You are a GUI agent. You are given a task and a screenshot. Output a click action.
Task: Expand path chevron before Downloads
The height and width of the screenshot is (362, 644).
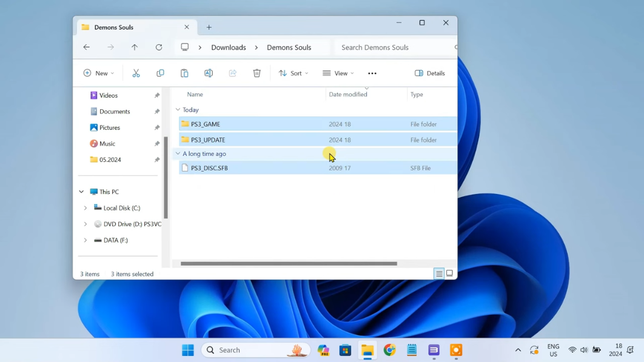click(x=200, y=47)
